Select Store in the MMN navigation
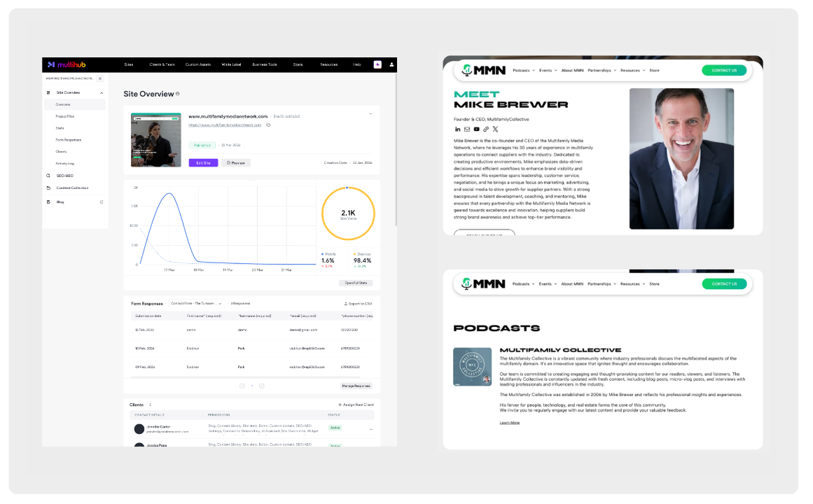813x504 pixels. 654,70
